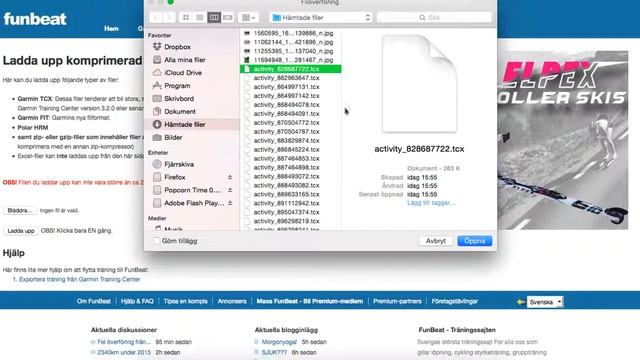Switch to icon view in file dialog
The height and width of the screenshot is (360, 640).
[186, 18]
